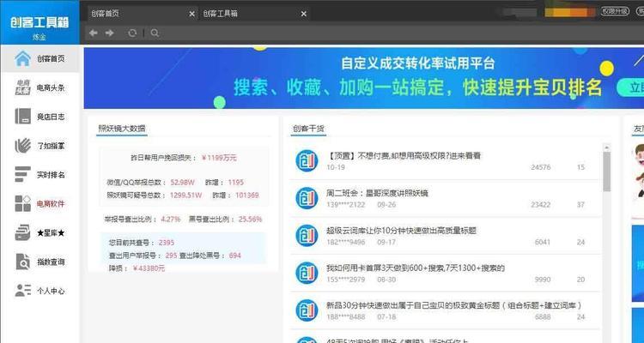Click the ￥1199万元 loss value
The image size is (644, 343).
[219, 158]
